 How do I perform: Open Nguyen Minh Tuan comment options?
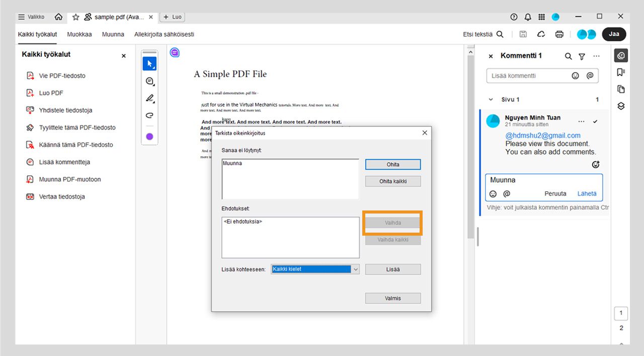tap(582, 121)
